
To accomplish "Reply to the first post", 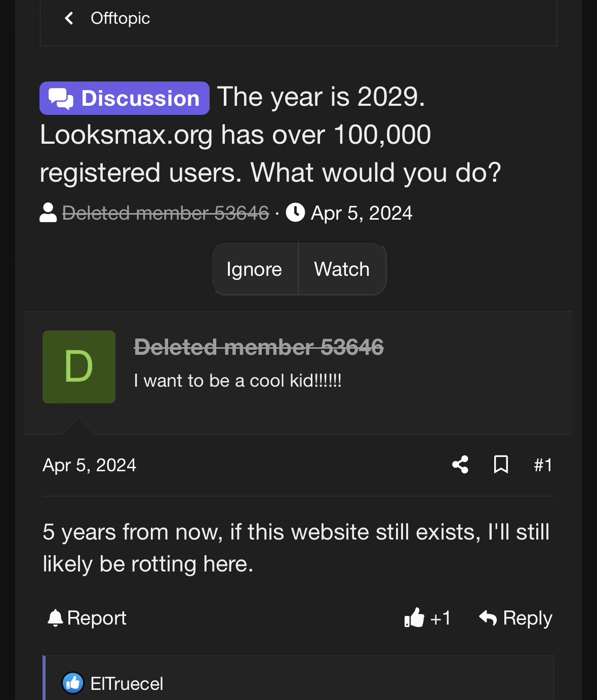I will [x=515, y=618].
